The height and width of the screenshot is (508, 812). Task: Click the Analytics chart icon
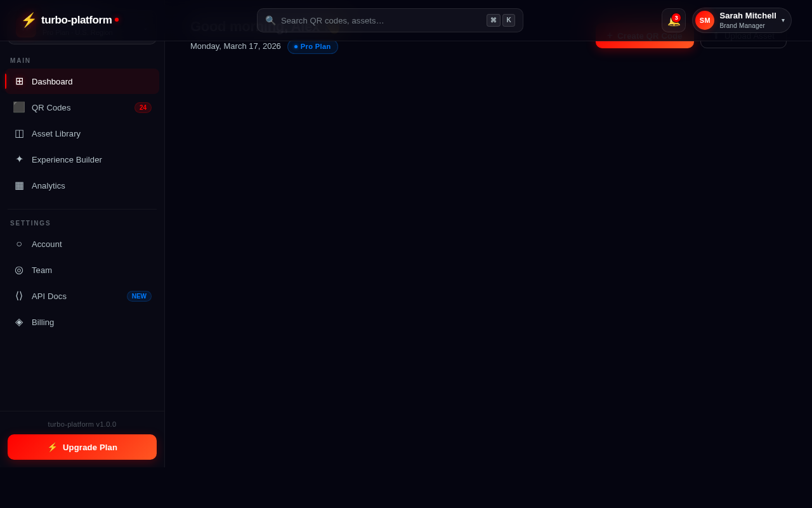tap(19, 185)
